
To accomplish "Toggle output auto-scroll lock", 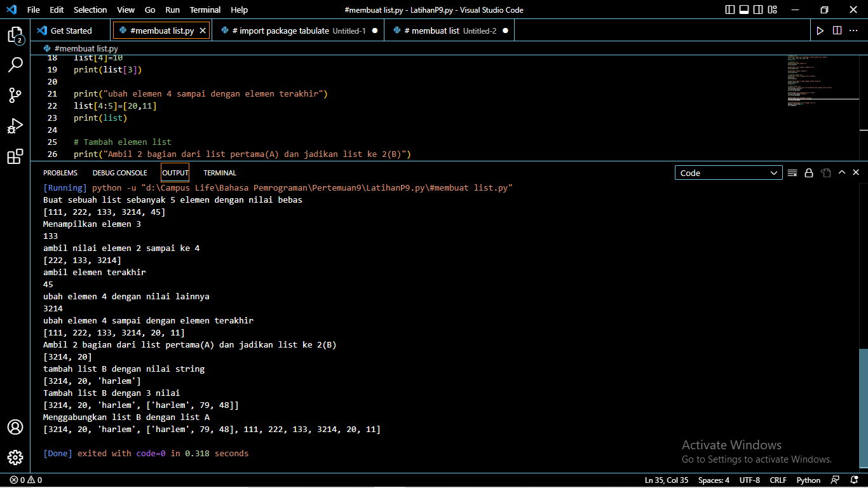I will click(x=809, y=173).
